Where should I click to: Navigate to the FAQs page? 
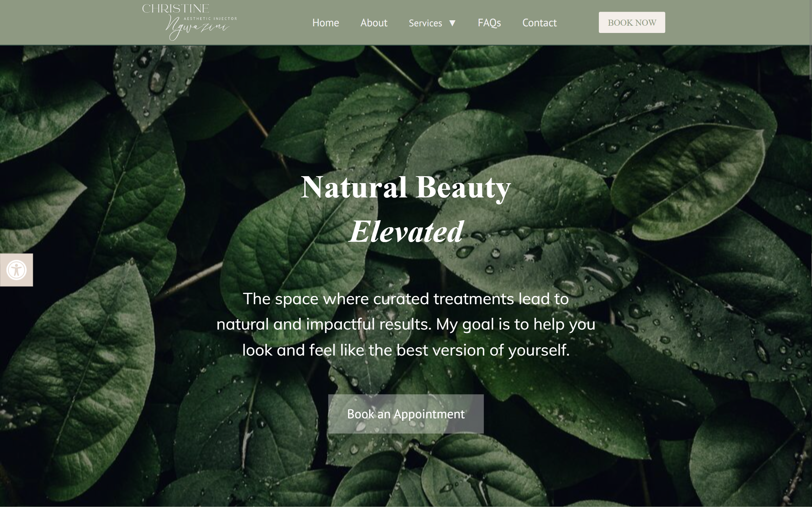point(489,22)
